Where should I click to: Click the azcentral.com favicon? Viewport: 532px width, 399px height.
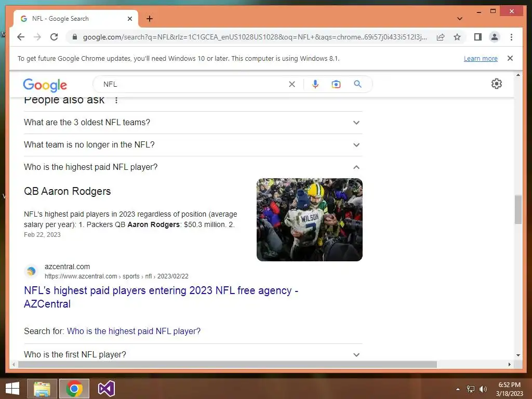[x=31, y=271]
